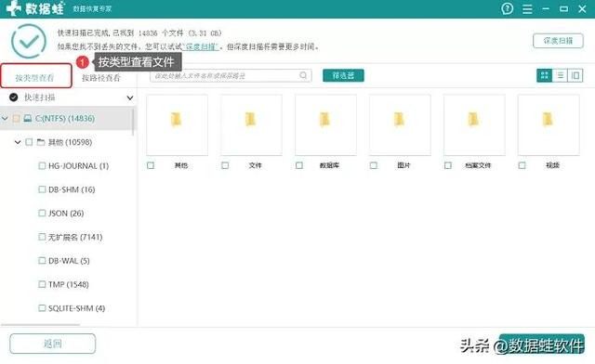
Task: Click the C:(NTFS) drive icon
Action: [28, 118]
